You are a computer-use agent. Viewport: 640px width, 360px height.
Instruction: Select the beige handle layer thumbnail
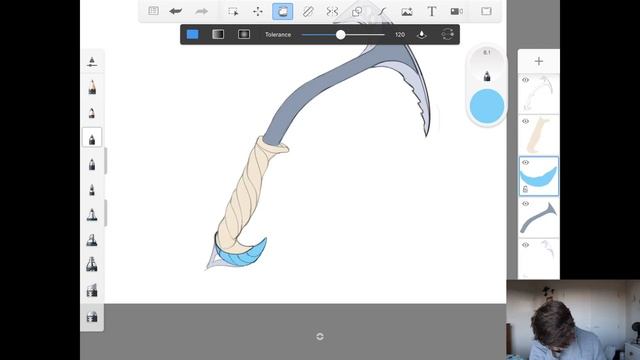pos(539,135)
